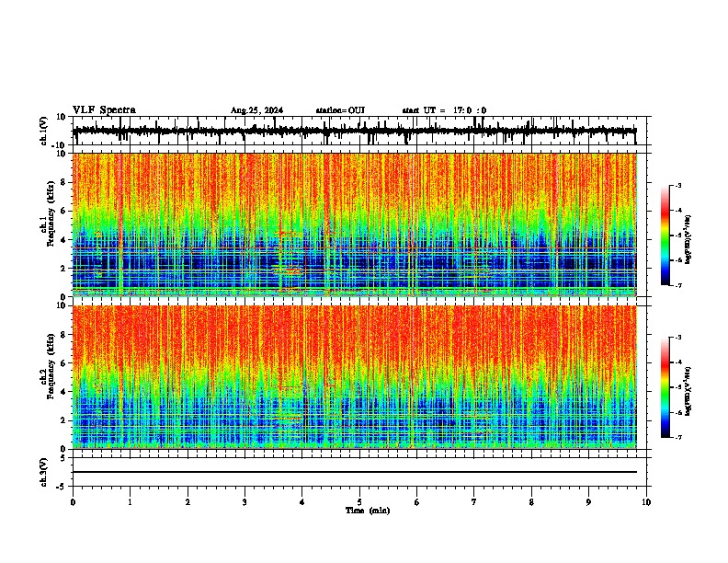Click the "station=OUI" header label
Viewport: 728px width, 563px height.
[x=340, y=110]
